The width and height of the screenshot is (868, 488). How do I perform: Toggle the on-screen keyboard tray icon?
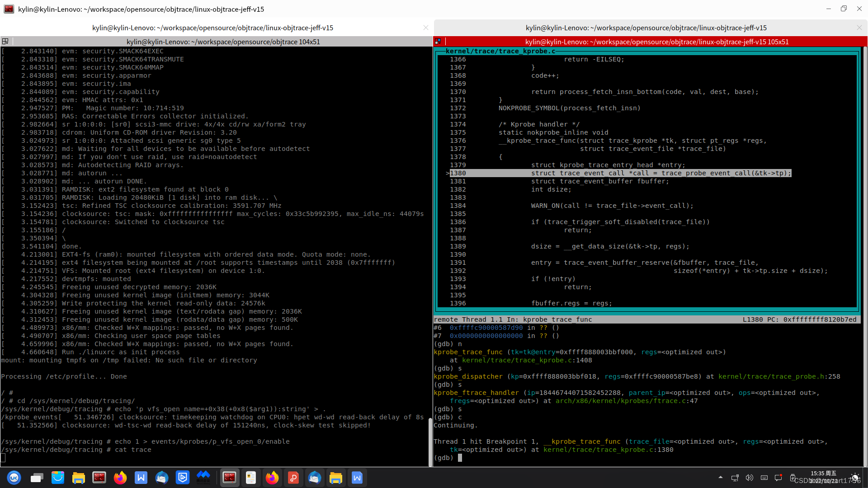764,478
